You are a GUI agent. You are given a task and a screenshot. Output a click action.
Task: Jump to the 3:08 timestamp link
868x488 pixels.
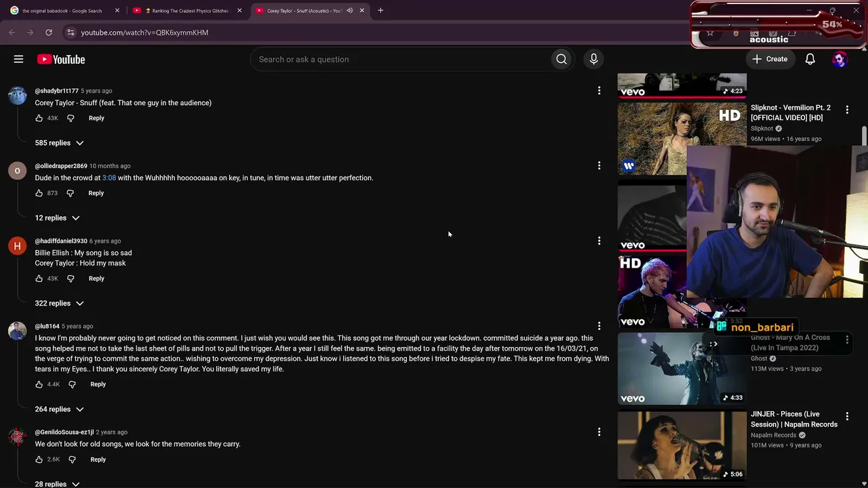point(109,178)
